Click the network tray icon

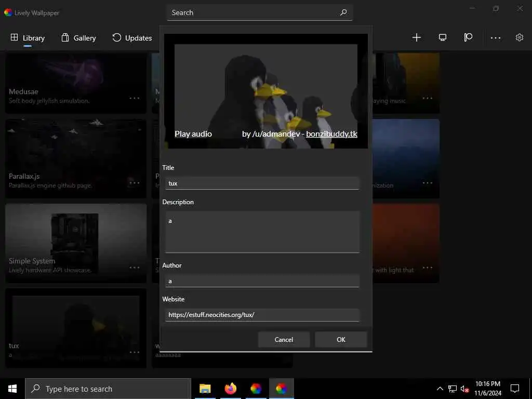pos(453,389)
